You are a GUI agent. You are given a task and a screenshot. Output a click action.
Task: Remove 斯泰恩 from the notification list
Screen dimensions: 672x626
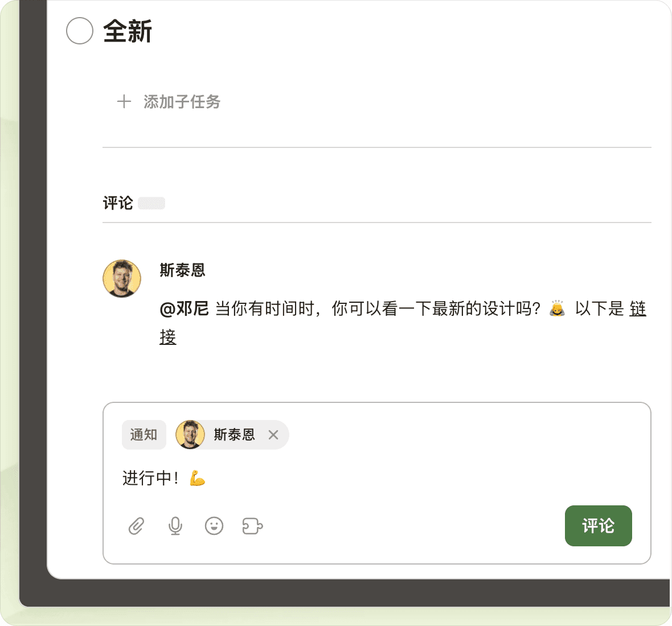point(273,435)
